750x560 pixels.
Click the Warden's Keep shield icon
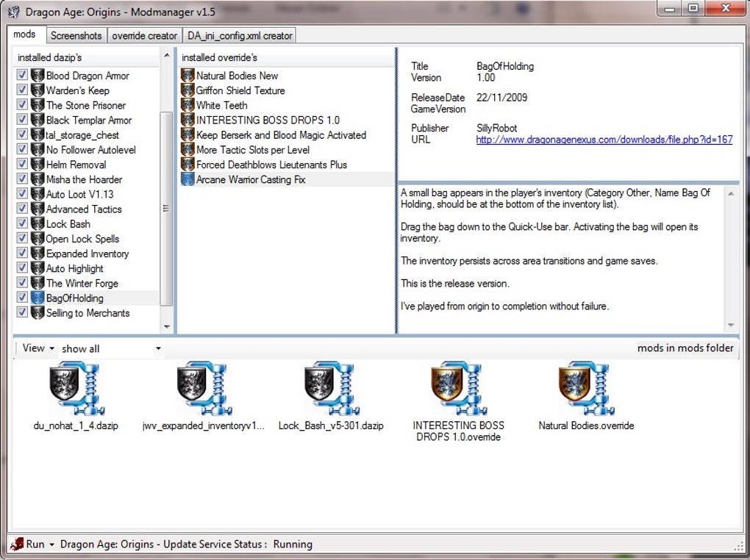37,90
